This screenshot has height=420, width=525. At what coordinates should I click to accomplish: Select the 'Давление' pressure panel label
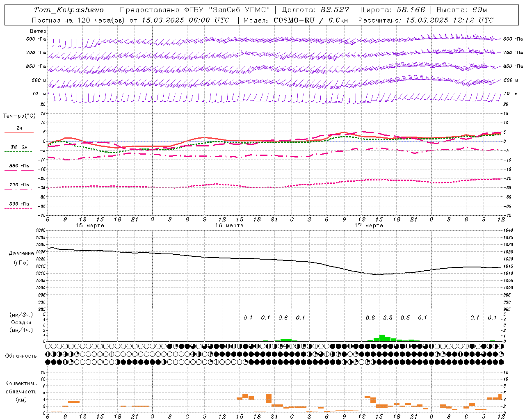click(x=21, y=253)
